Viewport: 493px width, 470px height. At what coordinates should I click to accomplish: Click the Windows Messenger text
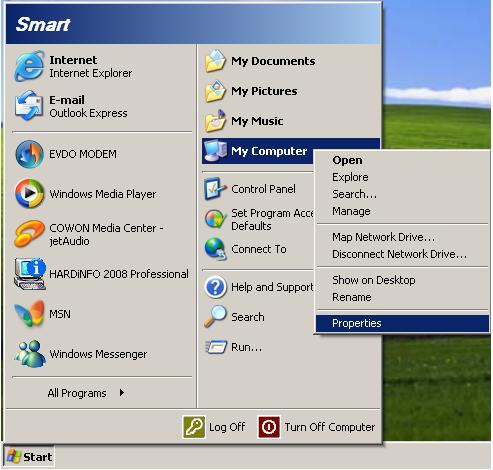(x=98, y=354)
